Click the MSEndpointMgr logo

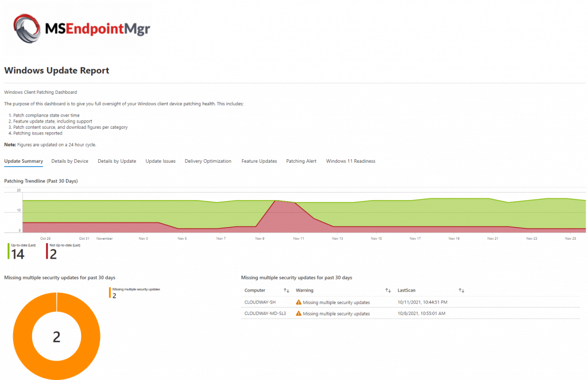point(82,29)
